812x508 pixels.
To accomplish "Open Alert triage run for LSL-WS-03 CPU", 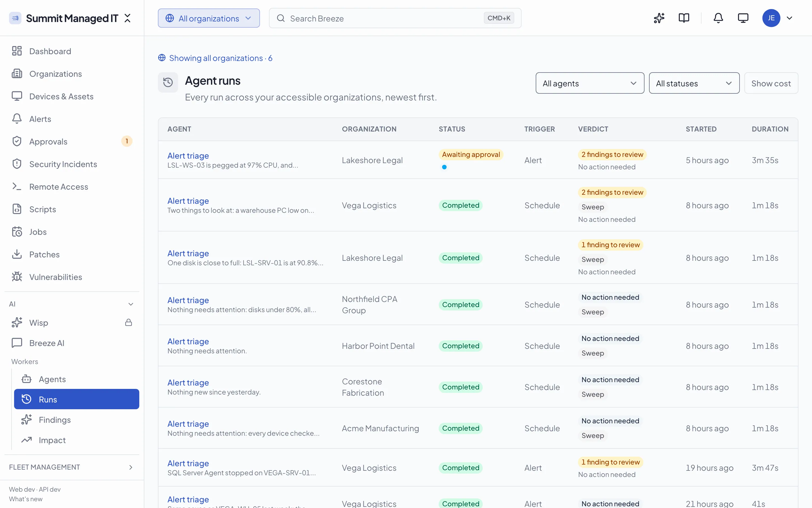I will point(188,156).
